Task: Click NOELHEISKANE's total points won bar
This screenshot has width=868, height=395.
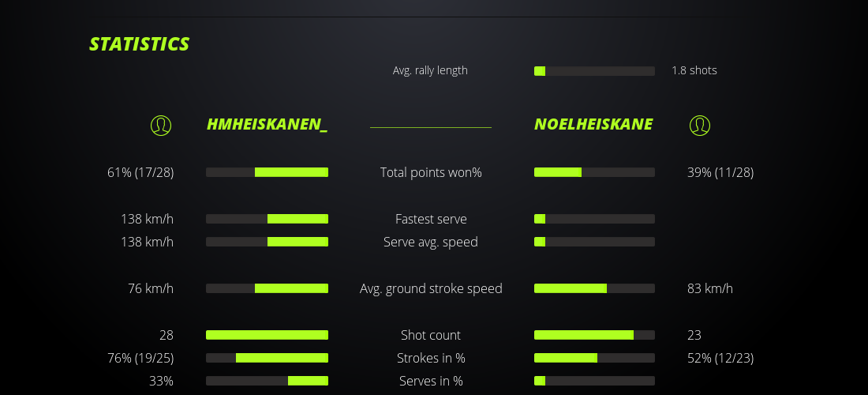Action: [x=594, y=172]
